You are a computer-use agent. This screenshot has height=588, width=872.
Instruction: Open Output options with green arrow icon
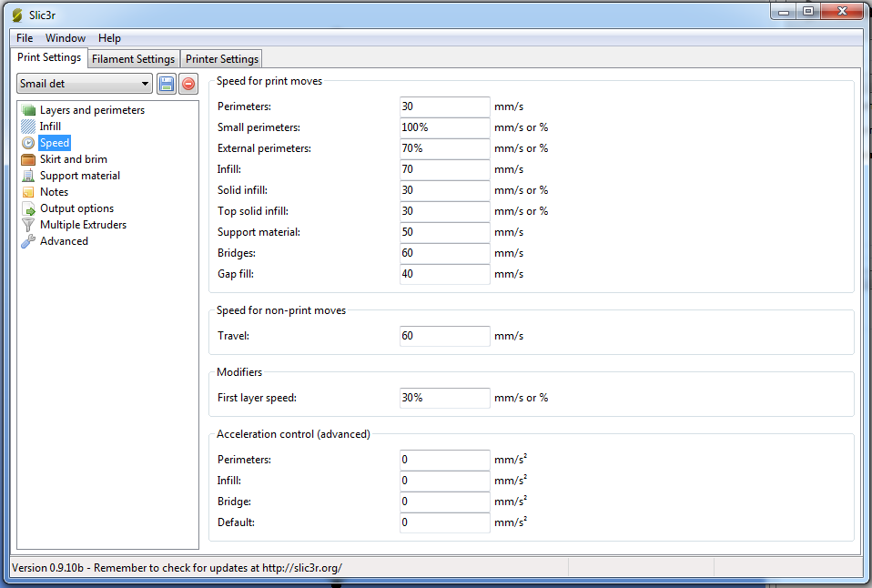tap(28, 208)
